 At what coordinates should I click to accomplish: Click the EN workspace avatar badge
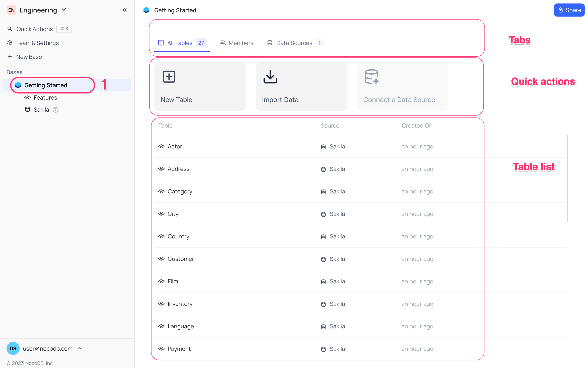[x=11, y=10]
